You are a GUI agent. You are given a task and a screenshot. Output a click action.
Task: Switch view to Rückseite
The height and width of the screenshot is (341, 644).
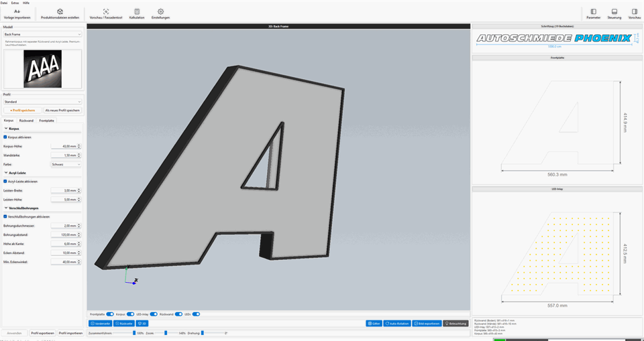pyautogui.click(x=124, y=324)
